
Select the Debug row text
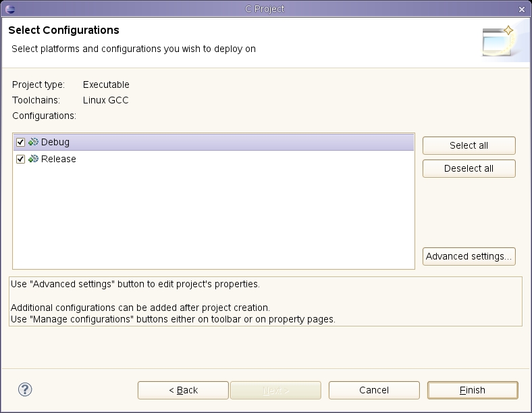pos(55,142)
